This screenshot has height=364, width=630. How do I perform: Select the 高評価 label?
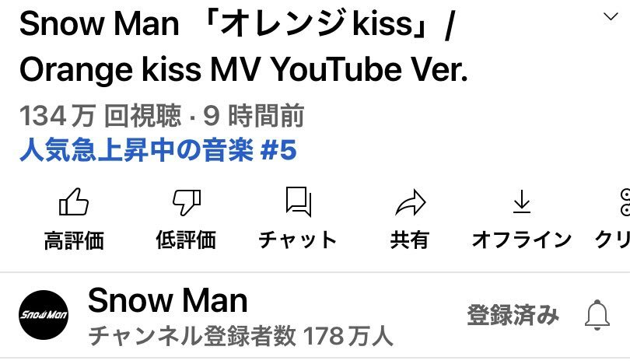click(74, 240)
